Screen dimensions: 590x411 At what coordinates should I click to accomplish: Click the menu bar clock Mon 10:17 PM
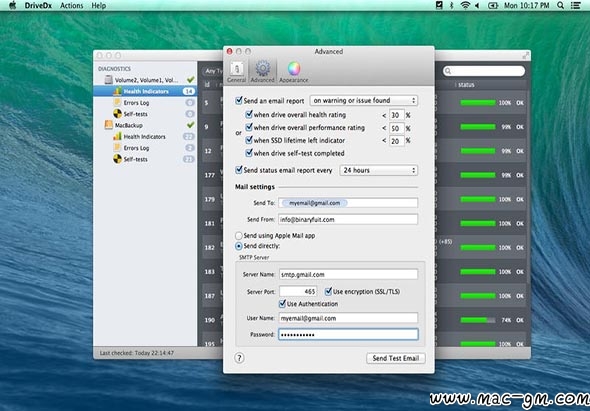526,5
